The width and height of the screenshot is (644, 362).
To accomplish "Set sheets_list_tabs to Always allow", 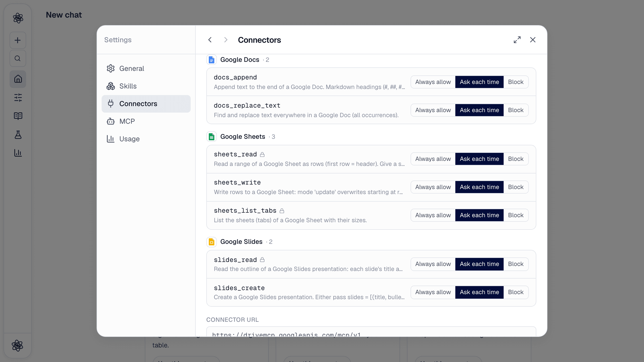I will tap(433, 215).
